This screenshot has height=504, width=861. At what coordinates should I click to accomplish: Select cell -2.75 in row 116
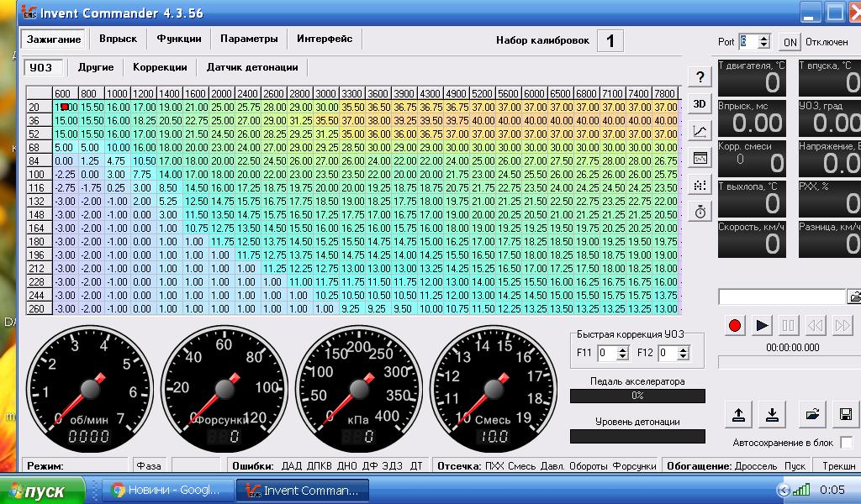pyautogui.click(x=66, y=187)
